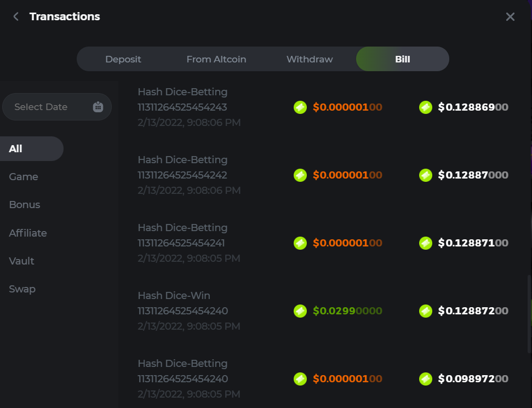The height and width of the screenshot is (408, 532).
Task: Select the Bill tab
Action: [403, 59]
